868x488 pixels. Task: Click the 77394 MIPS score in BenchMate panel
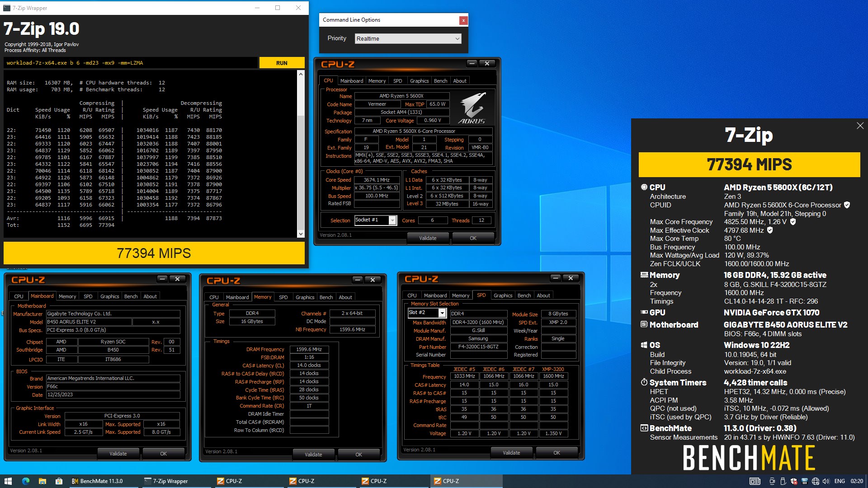coord(749,164)
